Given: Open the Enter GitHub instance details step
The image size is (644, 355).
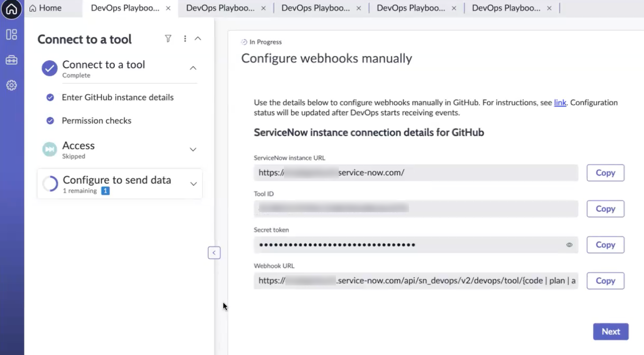Looking at the screenshot, I should [x=118, y=97].
